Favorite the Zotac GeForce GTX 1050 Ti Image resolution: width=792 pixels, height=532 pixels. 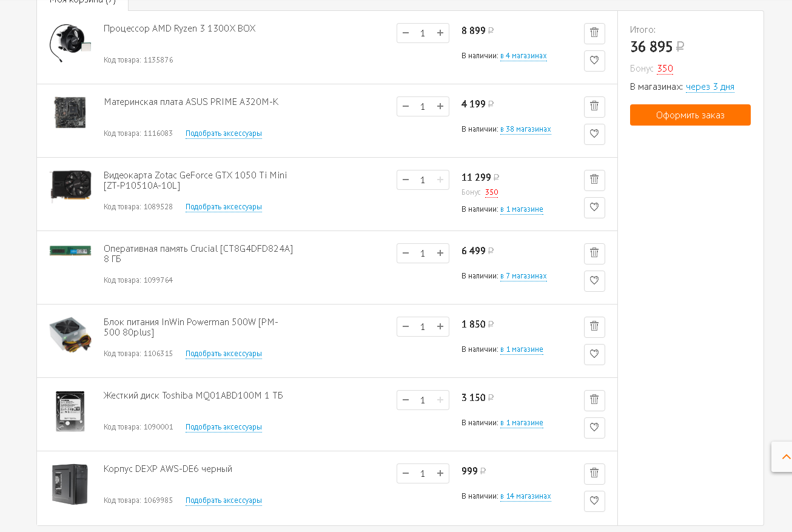(x=594, y=207)
